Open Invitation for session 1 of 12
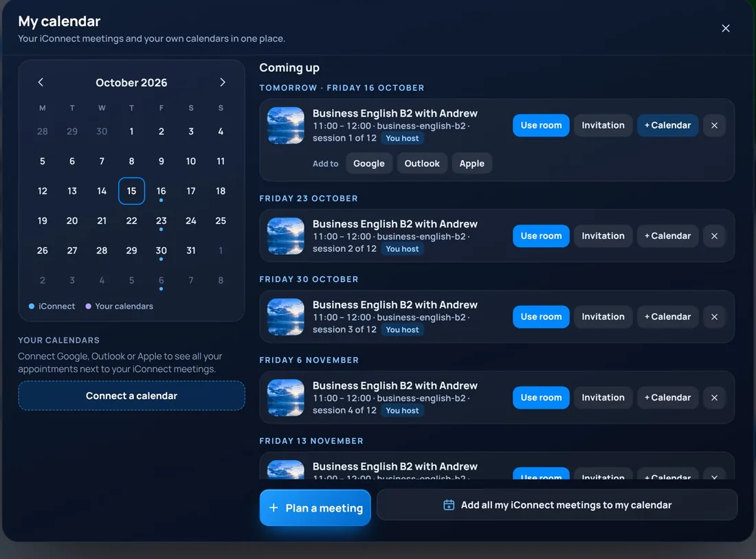The height and width of the screenshot is (559, 756). coord(603,125)
